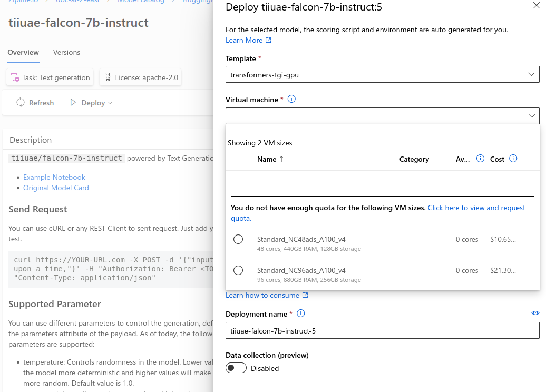Click Showing 2 VM sizes text

click(260, 143)
